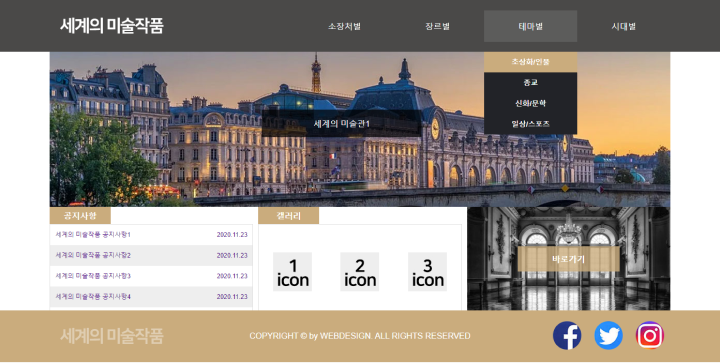The height and width of the screenshot is (363, 720).
Task: Open notice 세계의 미술작품 공지사항1
Action: pyautogui.click(x=151, y=235)
